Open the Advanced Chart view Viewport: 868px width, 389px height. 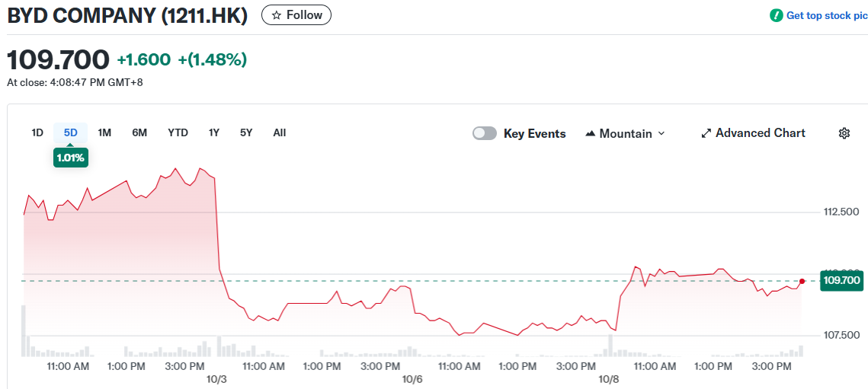pyautogui.click(x=760, y=133)
